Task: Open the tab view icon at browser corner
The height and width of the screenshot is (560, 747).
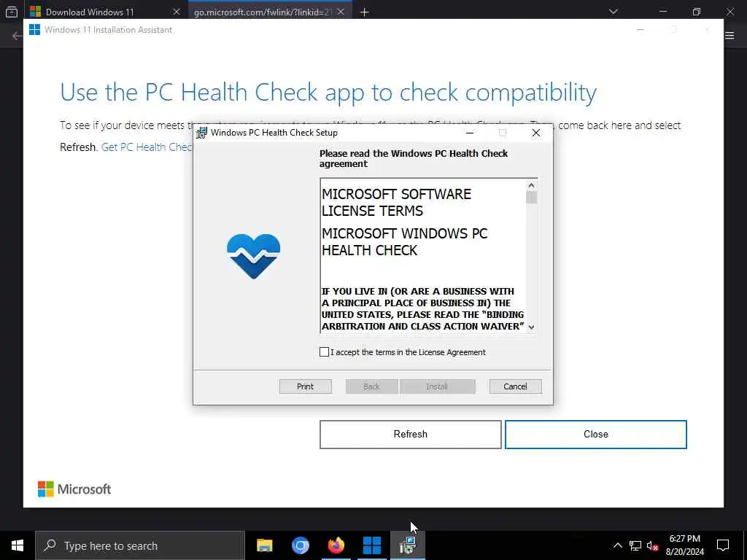Action: click(x=12, y=12)
